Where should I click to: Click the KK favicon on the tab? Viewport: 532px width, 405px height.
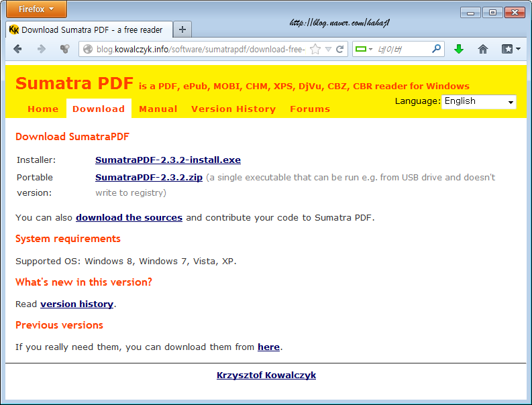click(x=14, y=30)
